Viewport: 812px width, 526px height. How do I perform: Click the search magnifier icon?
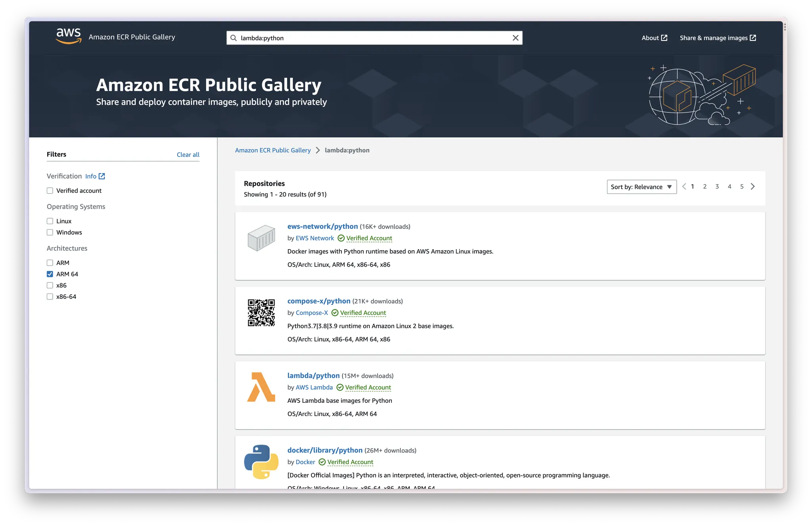[234, 38]
